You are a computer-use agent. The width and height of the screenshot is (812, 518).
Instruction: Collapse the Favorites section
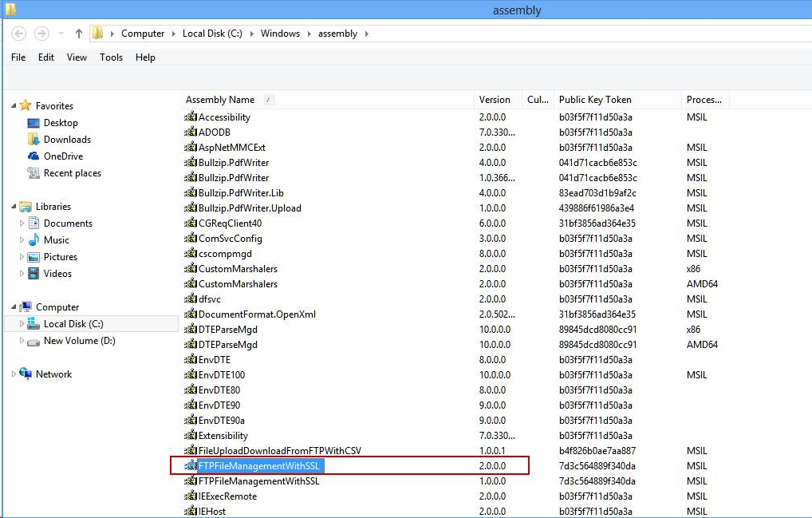[14, 105]
